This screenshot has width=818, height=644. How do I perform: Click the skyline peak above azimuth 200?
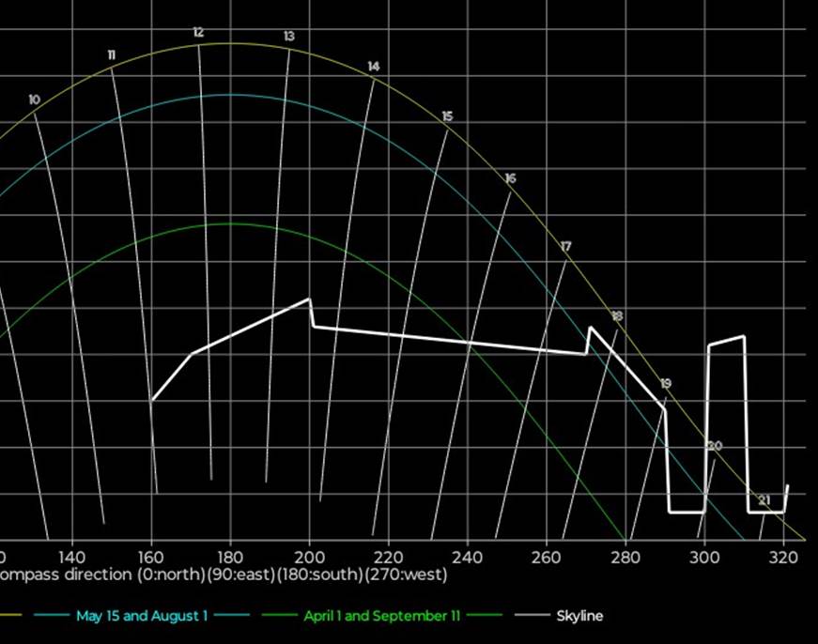tap(309, 299)
